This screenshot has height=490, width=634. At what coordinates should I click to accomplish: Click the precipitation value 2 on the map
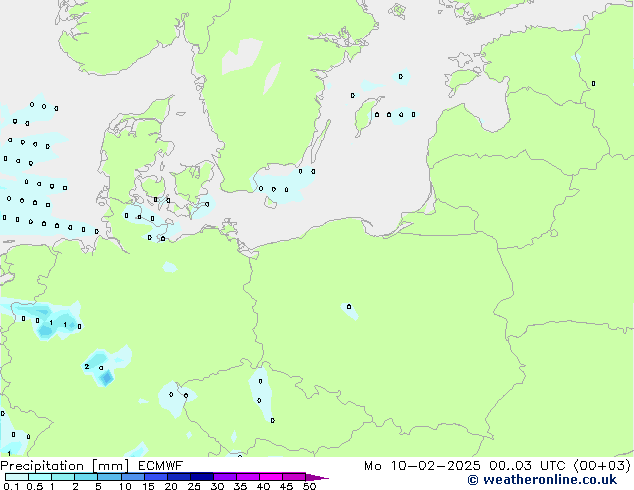coord(87,367)
